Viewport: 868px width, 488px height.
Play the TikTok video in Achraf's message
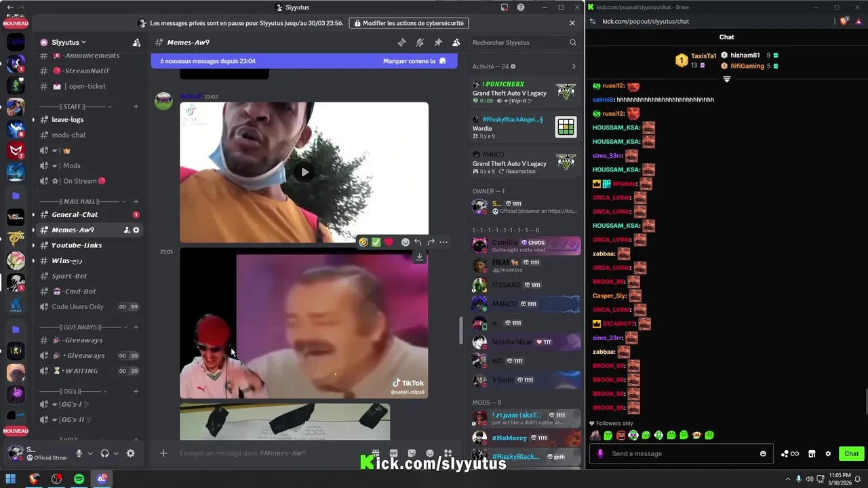pos(304,172)
